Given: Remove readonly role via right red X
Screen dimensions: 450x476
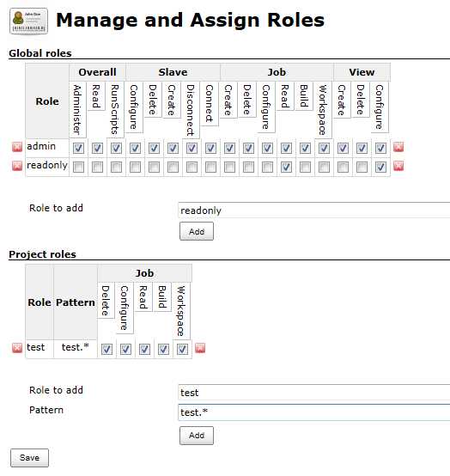Looking at the screenshot, I should pyautogui.click(x=398, y=166).
